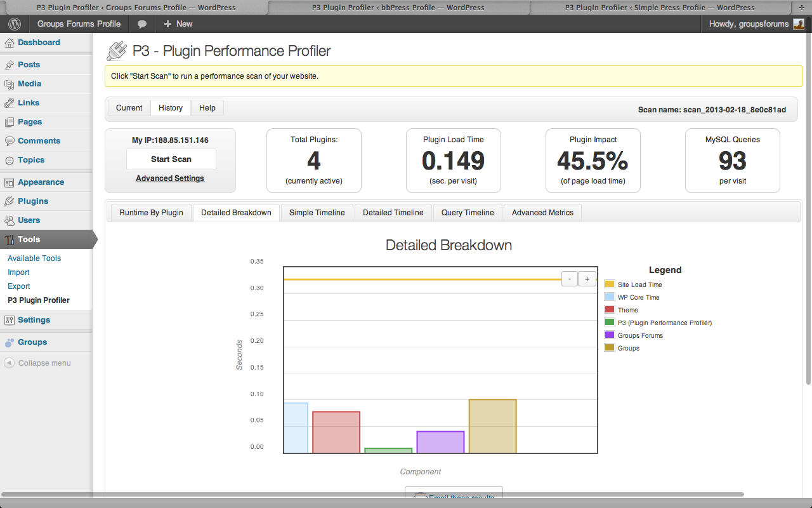This screenshot has height=508, width=812.
Task: Open comments bubble icon in admin bar
Action: point(142,24)
